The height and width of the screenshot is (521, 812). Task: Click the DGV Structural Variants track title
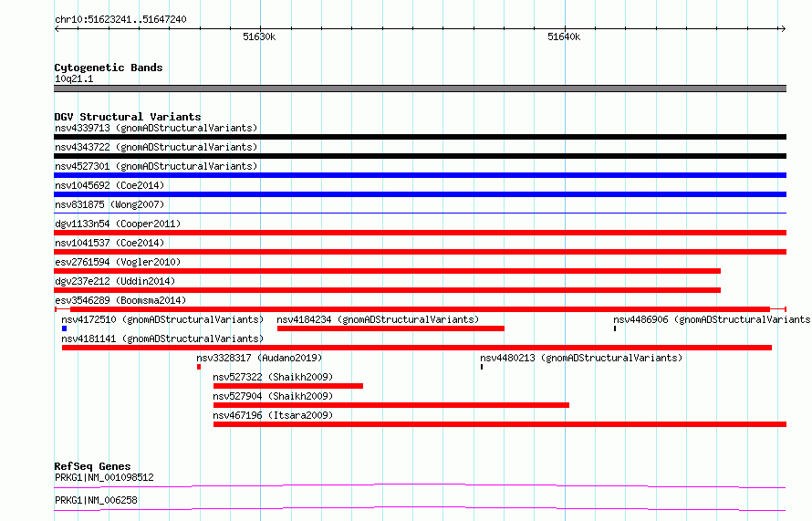pos(128,117)
